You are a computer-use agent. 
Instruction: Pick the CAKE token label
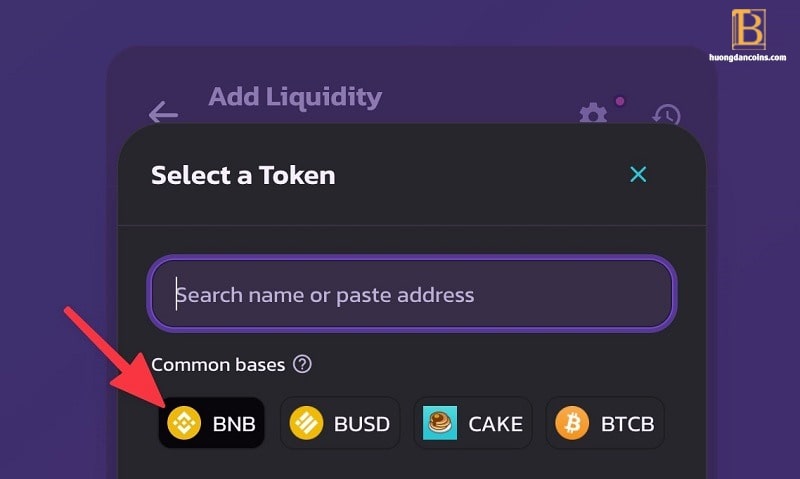tap(495, 424)
